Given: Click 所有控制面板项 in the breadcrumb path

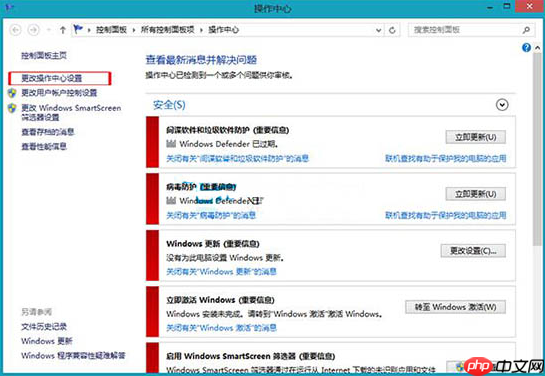Looking at the screenshot, I should pyautogui.click(x=167, y=30).
